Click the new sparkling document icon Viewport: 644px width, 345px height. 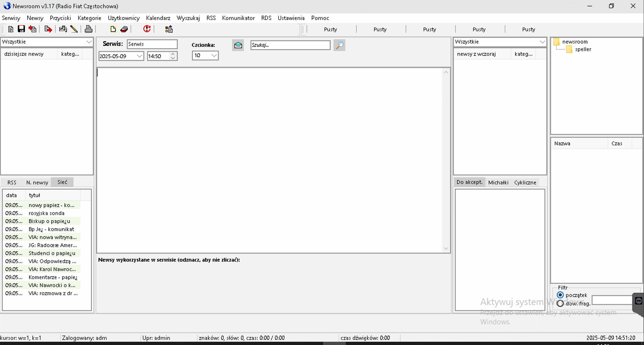click(113, 29)
